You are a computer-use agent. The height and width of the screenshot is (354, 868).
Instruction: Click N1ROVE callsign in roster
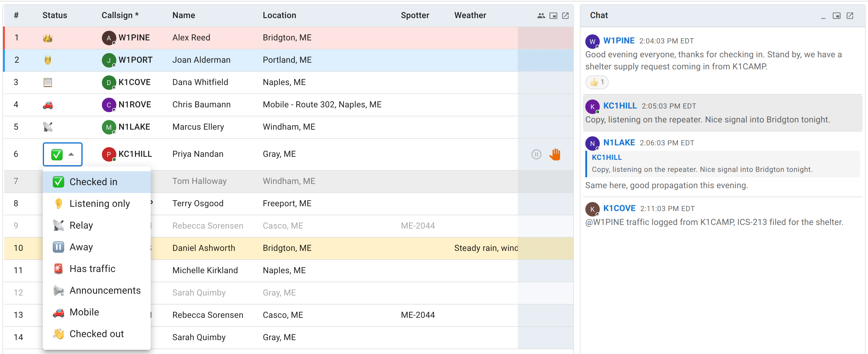point(134,105)
